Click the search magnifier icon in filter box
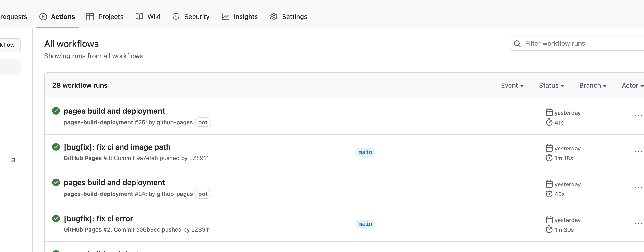Viewport: 644px width, 252px height. pyautogui.click(x=517, y=44)
